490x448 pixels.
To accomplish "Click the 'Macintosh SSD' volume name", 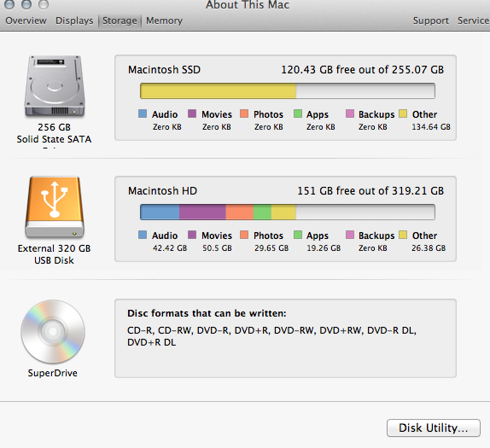I will (x=165, y=69).
